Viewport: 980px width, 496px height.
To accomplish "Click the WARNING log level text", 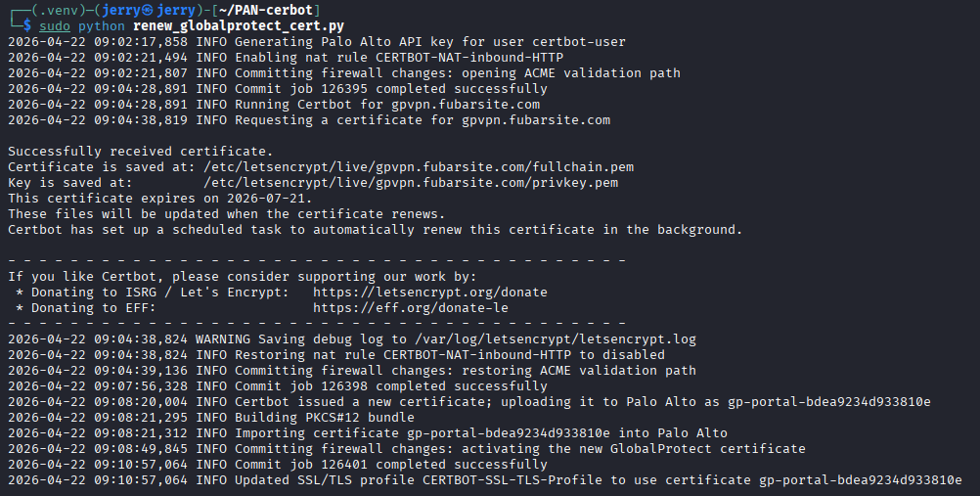I will coord(223,339).
